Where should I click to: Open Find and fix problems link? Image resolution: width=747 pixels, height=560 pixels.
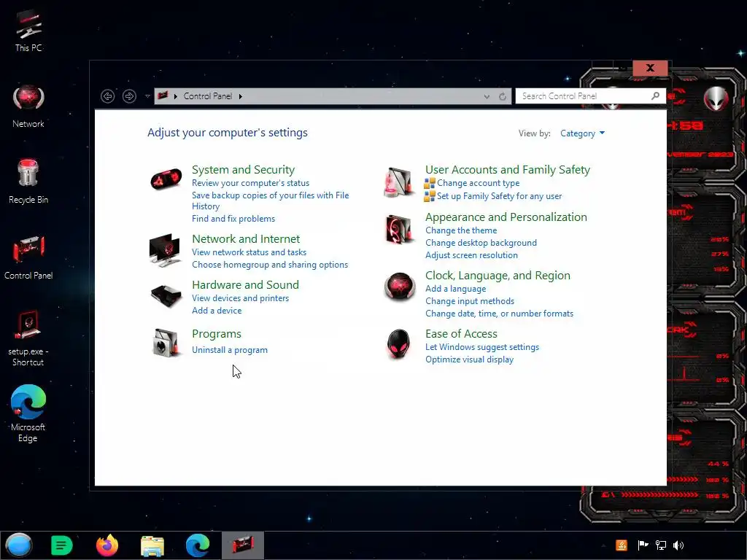(233, 219)
